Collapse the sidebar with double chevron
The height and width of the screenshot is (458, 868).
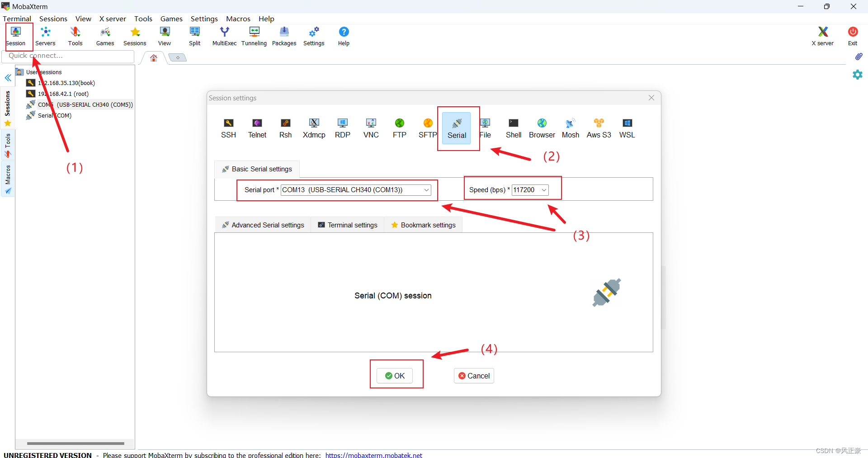(8, 78)
